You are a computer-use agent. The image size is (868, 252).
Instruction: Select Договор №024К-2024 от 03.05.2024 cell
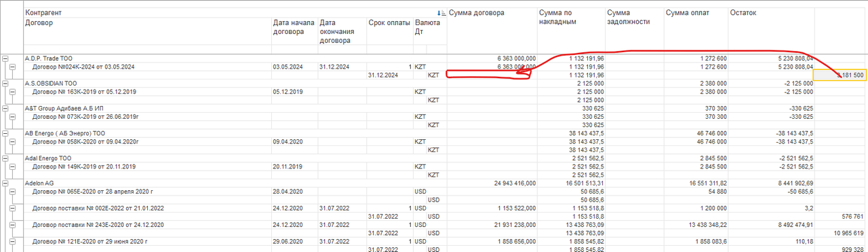pyautogui.click(x=84, y=67)
